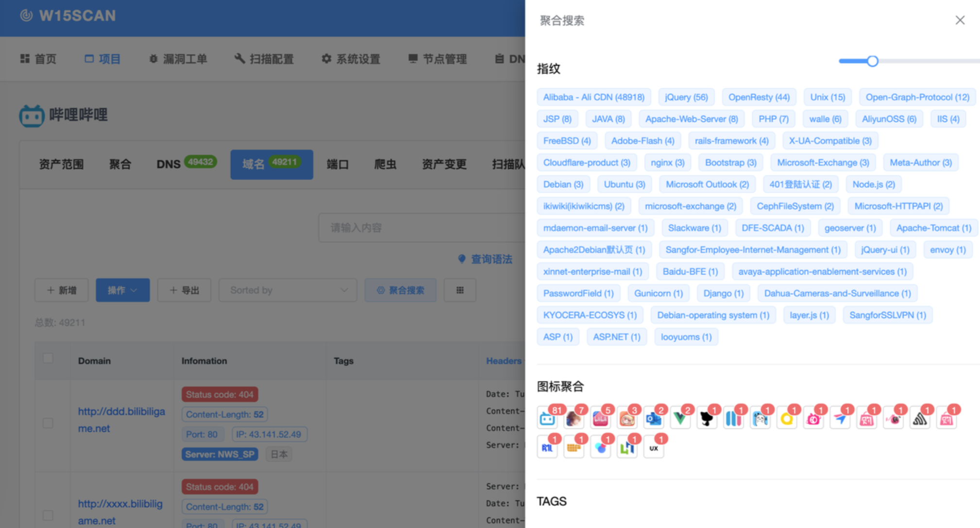Open 节点管理 menu item
The width and height of the screenshot is (980, 528).
pyautogui.click(x=438, y=59)
